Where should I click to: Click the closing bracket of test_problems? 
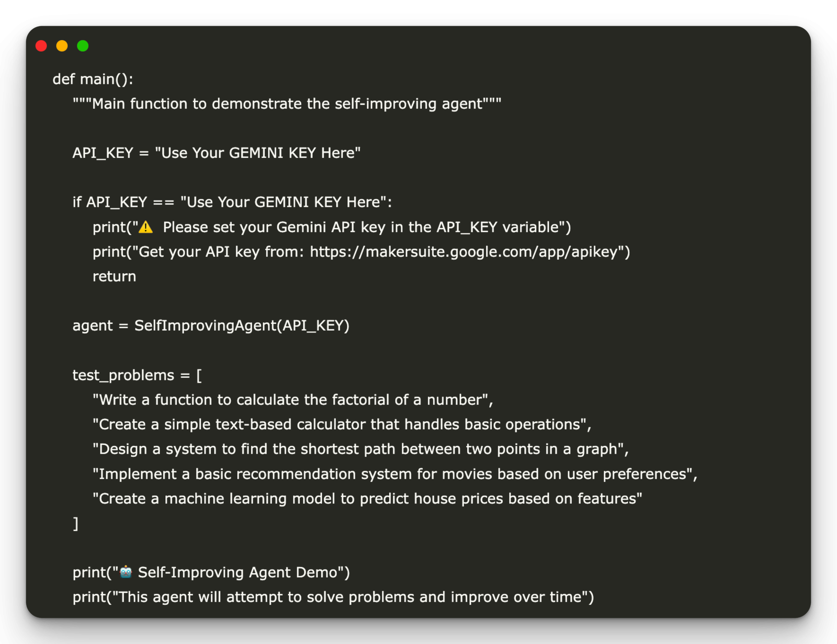(x=76, y=524)
